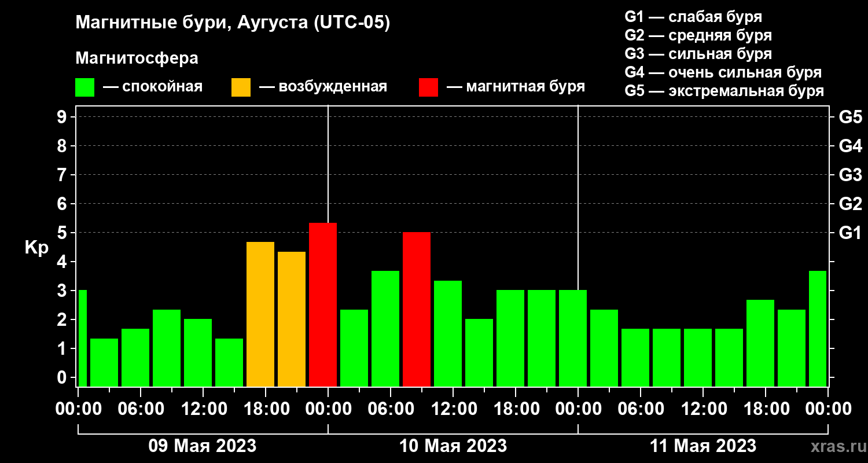Viewport: 868px width, 463px height.
Task: Click the 'G1 — слабая буря' line
Action: coord(693,17)
